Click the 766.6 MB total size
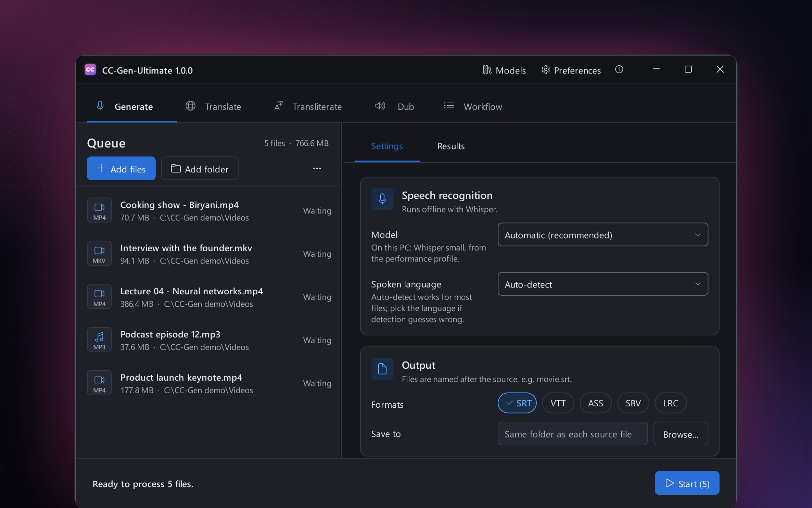The height and width of the screenshot is (508, 812). pos(312,143)
